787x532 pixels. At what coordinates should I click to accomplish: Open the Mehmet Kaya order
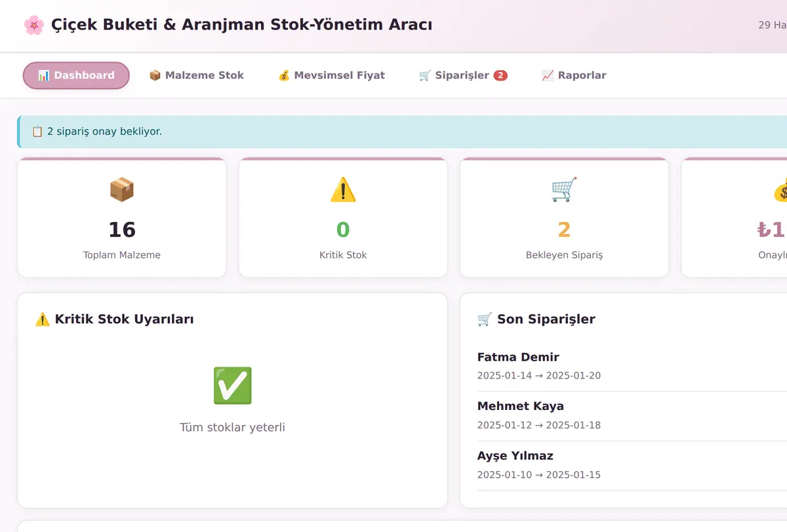point(632,415)
